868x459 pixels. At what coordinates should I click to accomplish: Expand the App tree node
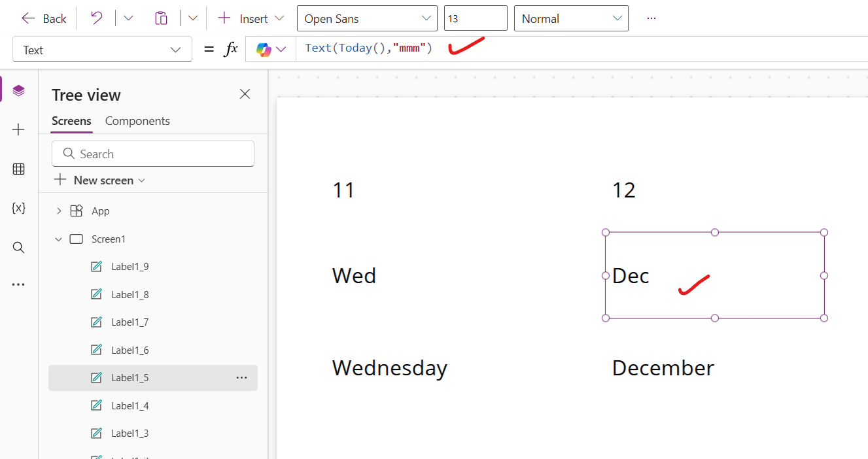pos(59,211)
